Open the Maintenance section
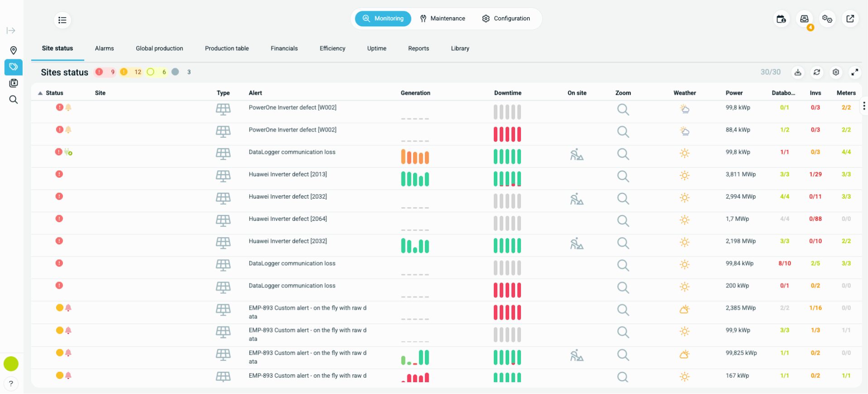Screen dimensions: 868x394 pos(442,19)
